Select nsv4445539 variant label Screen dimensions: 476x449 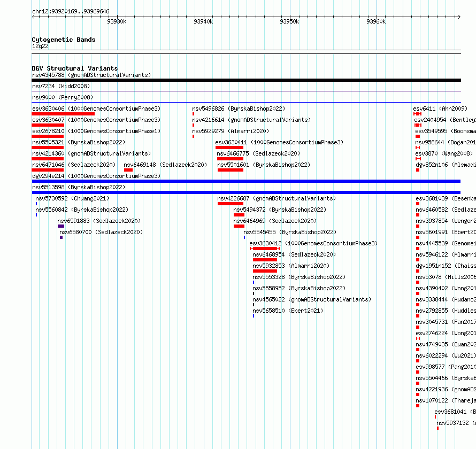point(446,243)
